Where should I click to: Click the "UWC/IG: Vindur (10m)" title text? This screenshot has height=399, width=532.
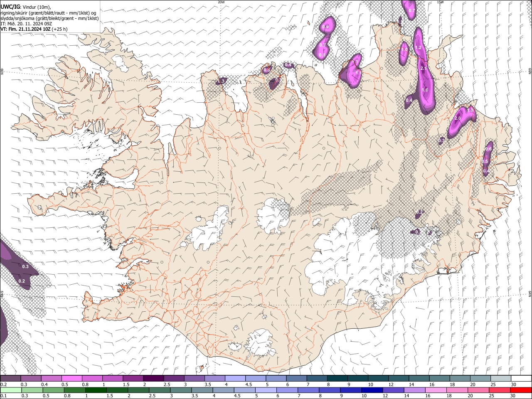[x=26, y=7]
